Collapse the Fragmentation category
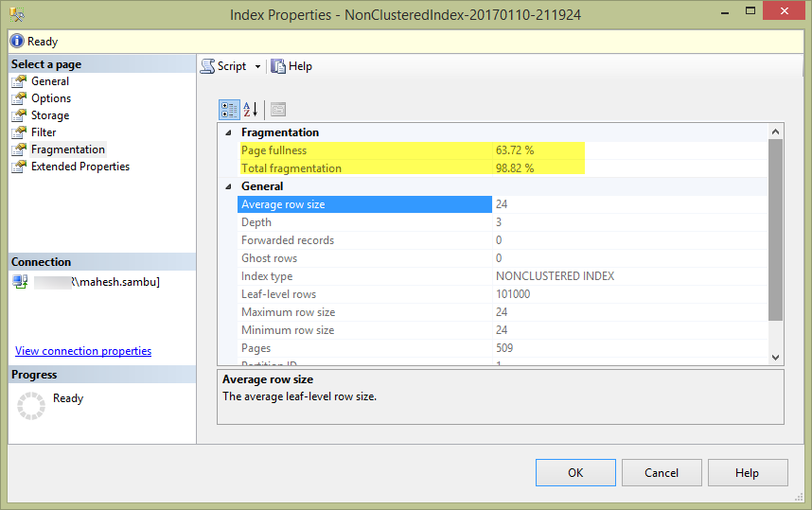The height and width of the screenshot is (510, 812). click(228, 132)
